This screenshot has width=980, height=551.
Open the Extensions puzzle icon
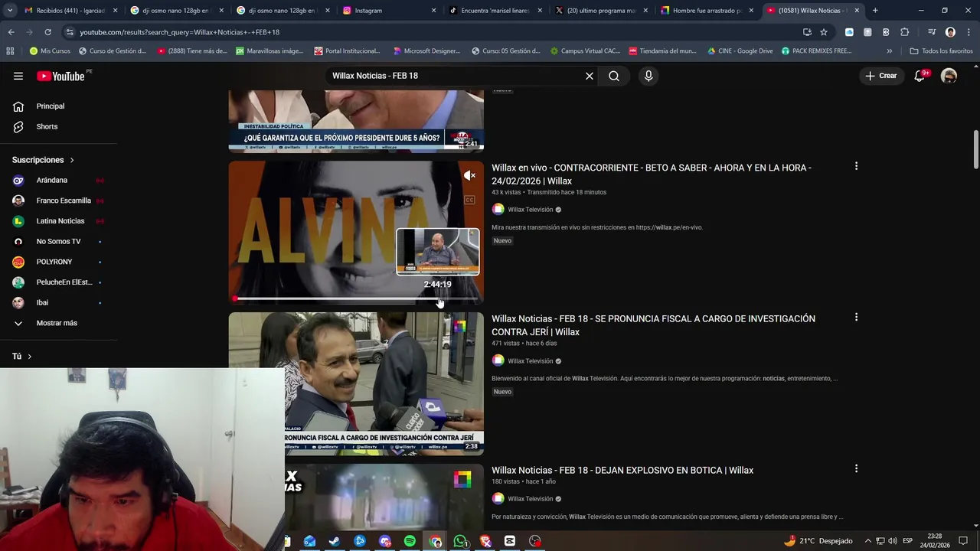(x=904, y=32)
